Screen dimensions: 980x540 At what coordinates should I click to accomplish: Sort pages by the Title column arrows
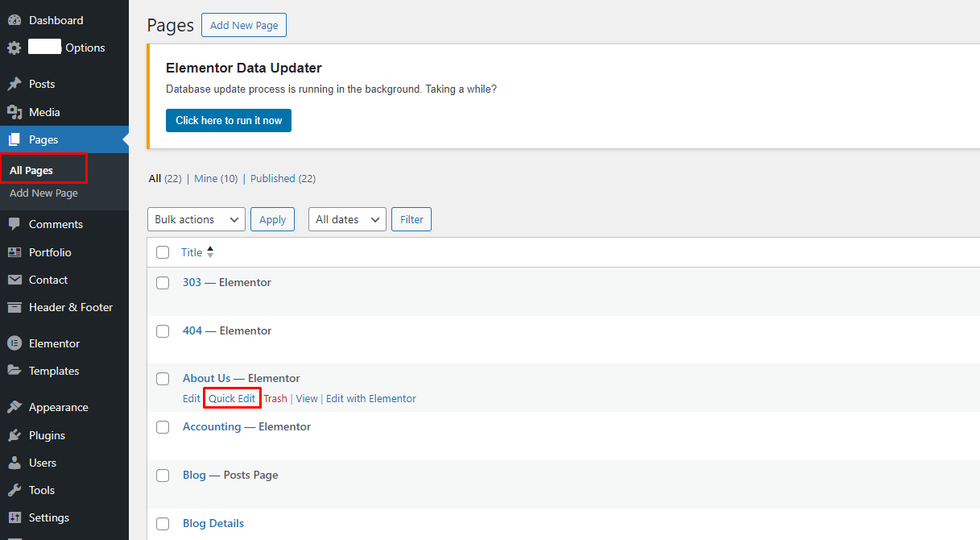pyautogui.click(x=210, y=252)
